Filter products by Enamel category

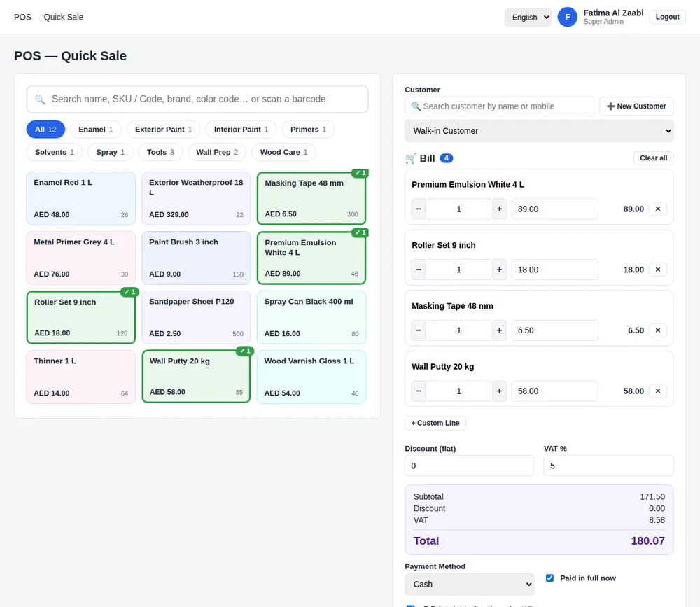point(95,129)
